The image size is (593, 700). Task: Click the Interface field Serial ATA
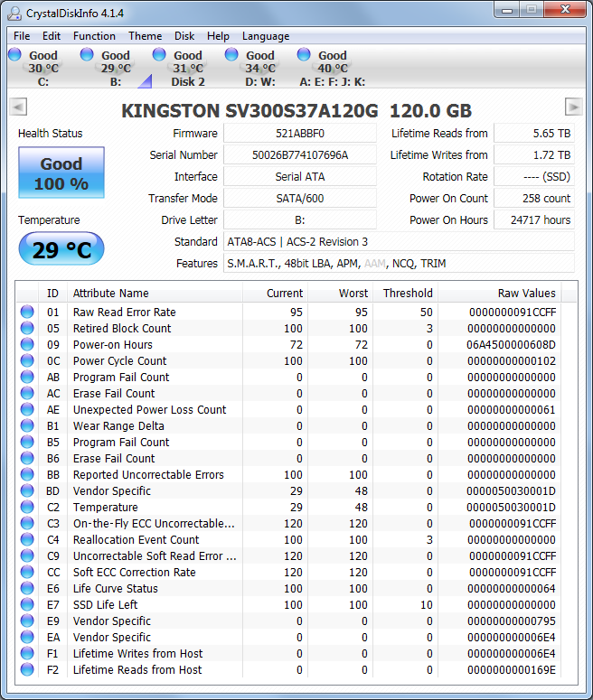coord(300,177)
